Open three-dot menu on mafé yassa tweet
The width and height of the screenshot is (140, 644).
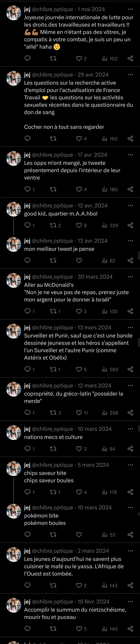click(x=130, y=551)
